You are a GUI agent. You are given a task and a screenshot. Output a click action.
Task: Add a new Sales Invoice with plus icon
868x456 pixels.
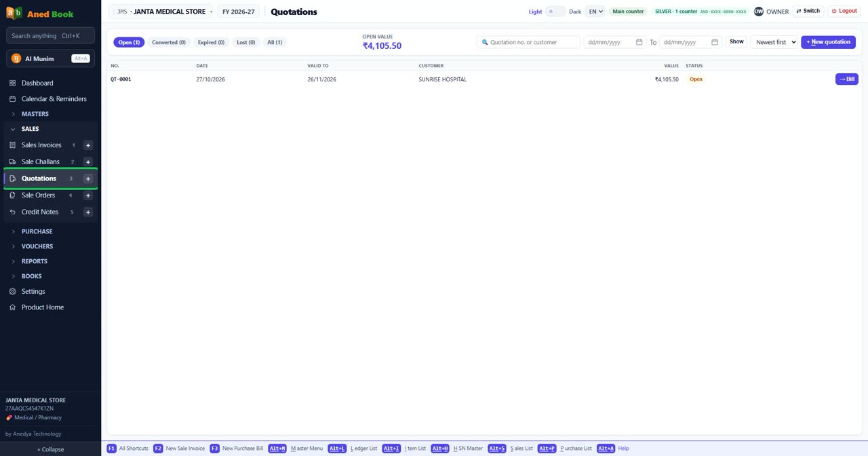point(87,145)
